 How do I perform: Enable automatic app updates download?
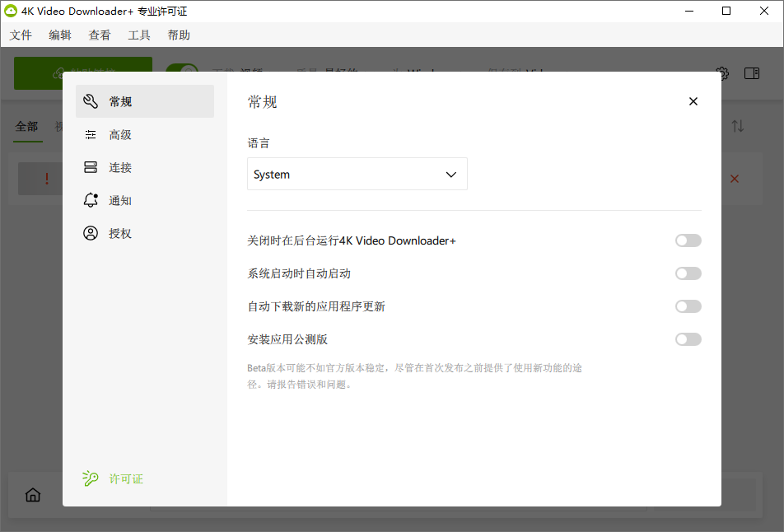click(x=688, y=306)
